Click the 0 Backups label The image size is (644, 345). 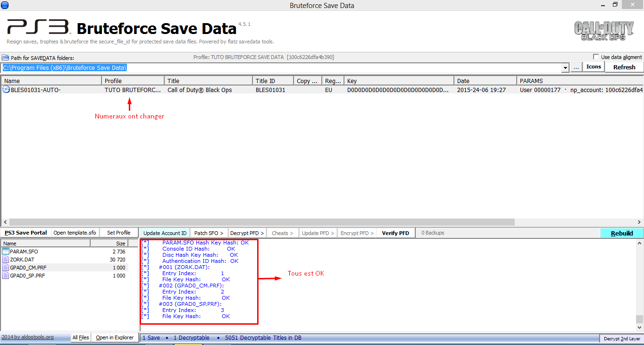(x=433, y=233)
